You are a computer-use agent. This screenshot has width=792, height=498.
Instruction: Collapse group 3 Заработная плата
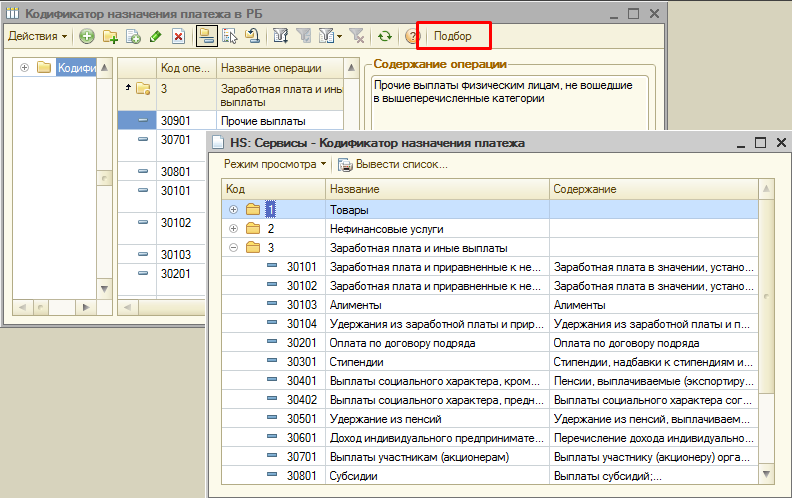pyautogui.click(x=234, y=248)
